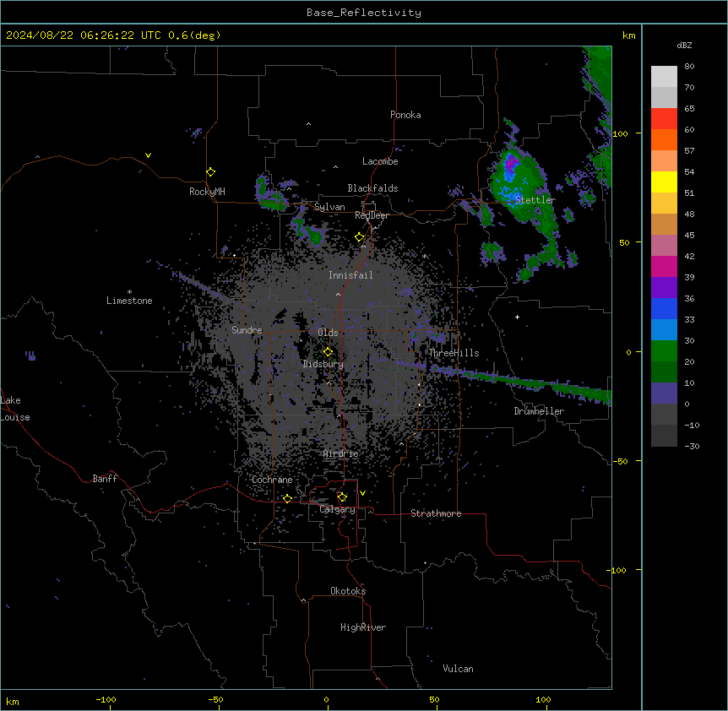Select the Okotoks label
This screenshot has width=728, height=711.
pos(348,591)
